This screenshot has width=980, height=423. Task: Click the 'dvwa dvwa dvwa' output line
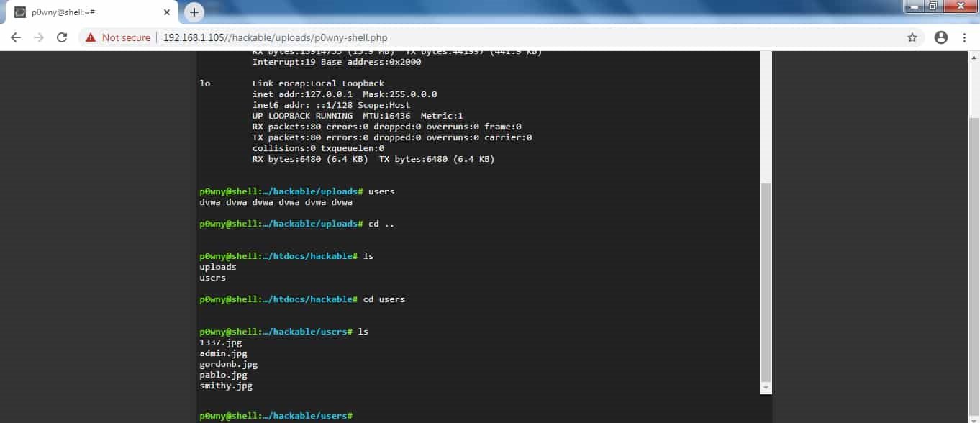[276, 202]
